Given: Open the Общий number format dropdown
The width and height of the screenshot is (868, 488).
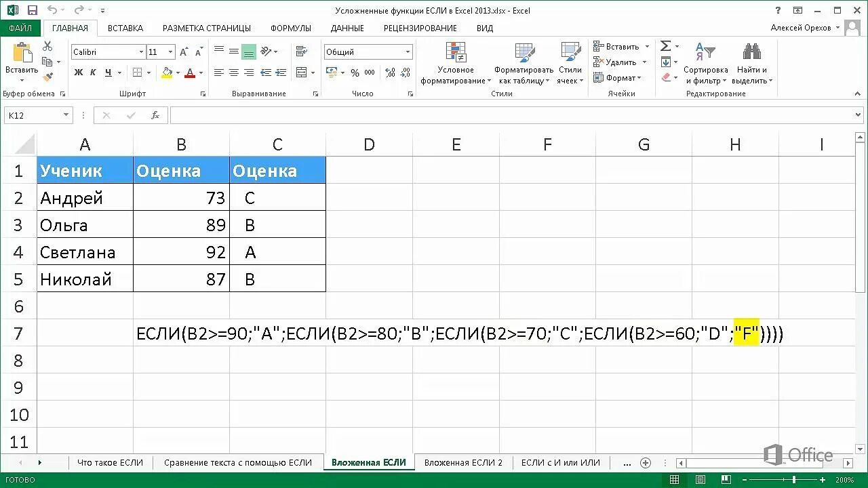Looking at the screenshot, I should [x=408, y=52].
